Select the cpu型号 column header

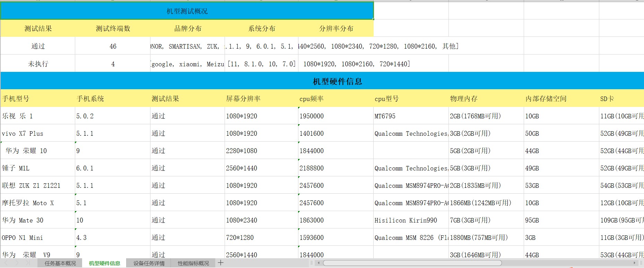tap(411, 99)
